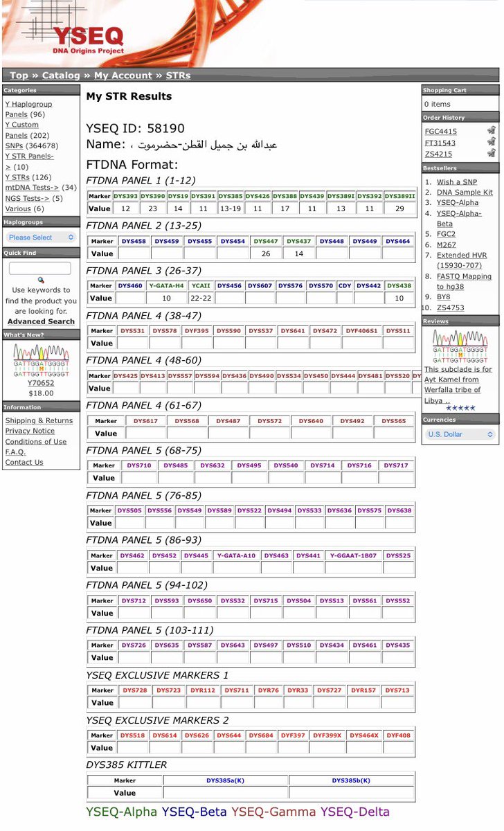Open the BY8 bestseller link
Screen dimensions: 504x831
coord(443,297)
